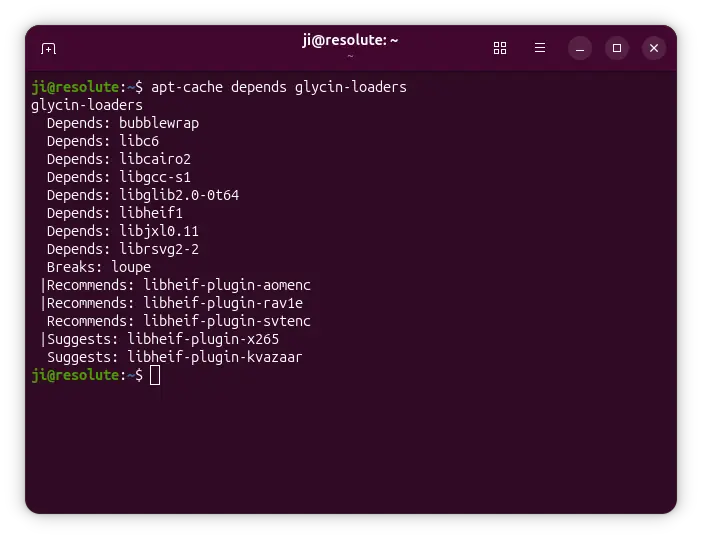Close the terminal window
The height and width of the screenshot is (539, 702).
654,48
